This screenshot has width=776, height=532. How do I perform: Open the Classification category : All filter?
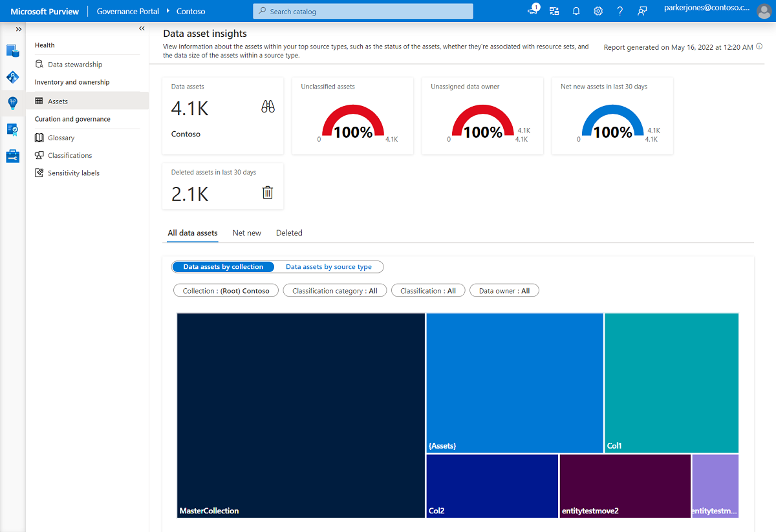[334, 290]
